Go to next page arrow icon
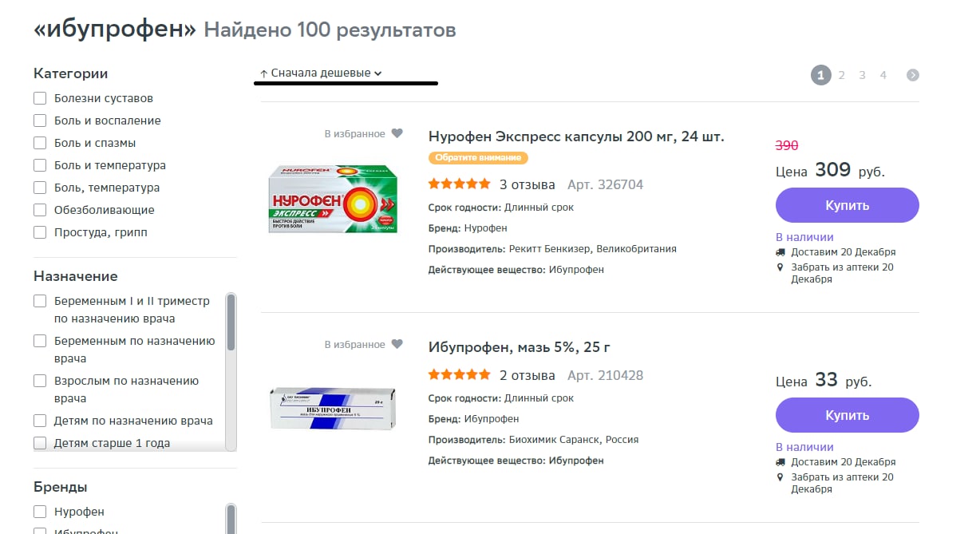Viewport: 980px width, 534px height. [x=913, y=75]
